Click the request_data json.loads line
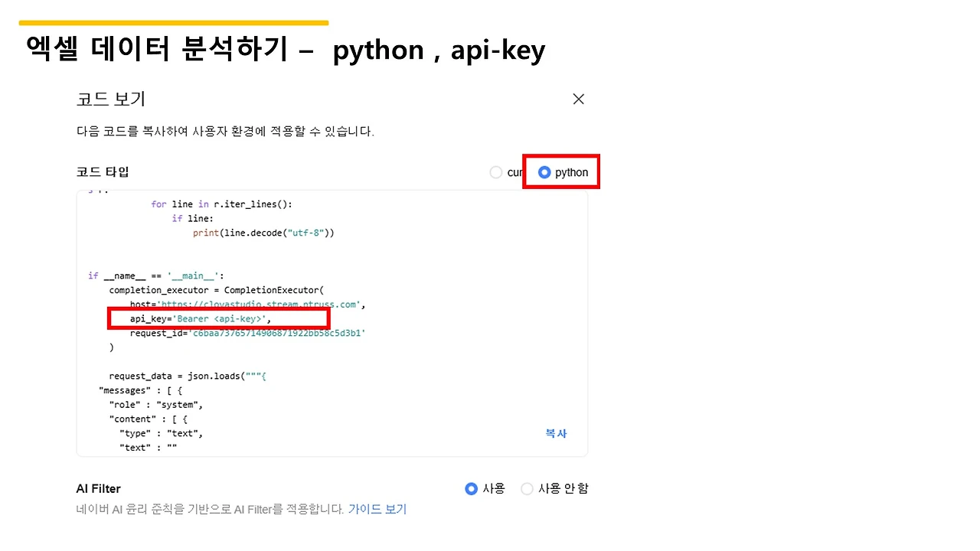Viewport: 980px width, 551px height. tap(188, 376)
